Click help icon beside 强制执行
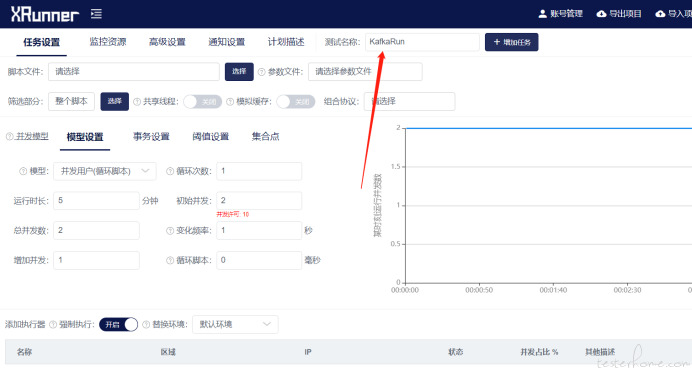This screenshot has height=378, width=692. (x=53, y=325)
